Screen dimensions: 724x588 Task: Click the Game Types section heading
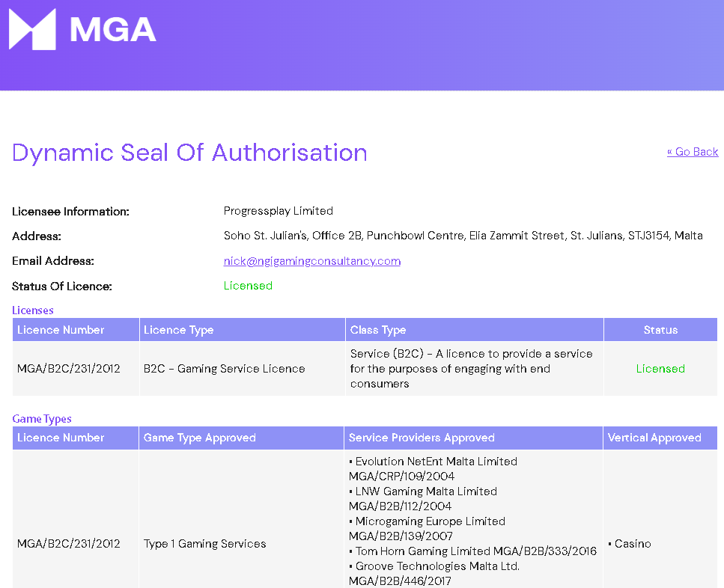coord(42,419)
